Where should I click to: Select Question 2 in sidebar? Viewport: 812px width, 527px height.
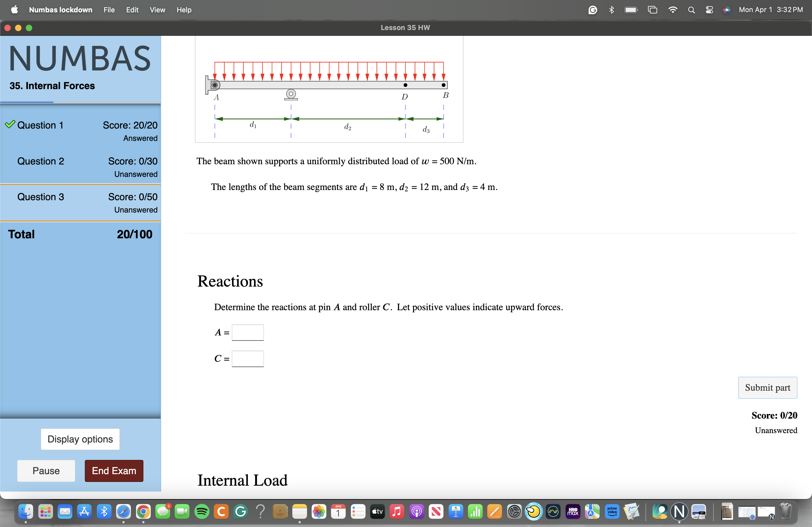(x=41, y=161)
